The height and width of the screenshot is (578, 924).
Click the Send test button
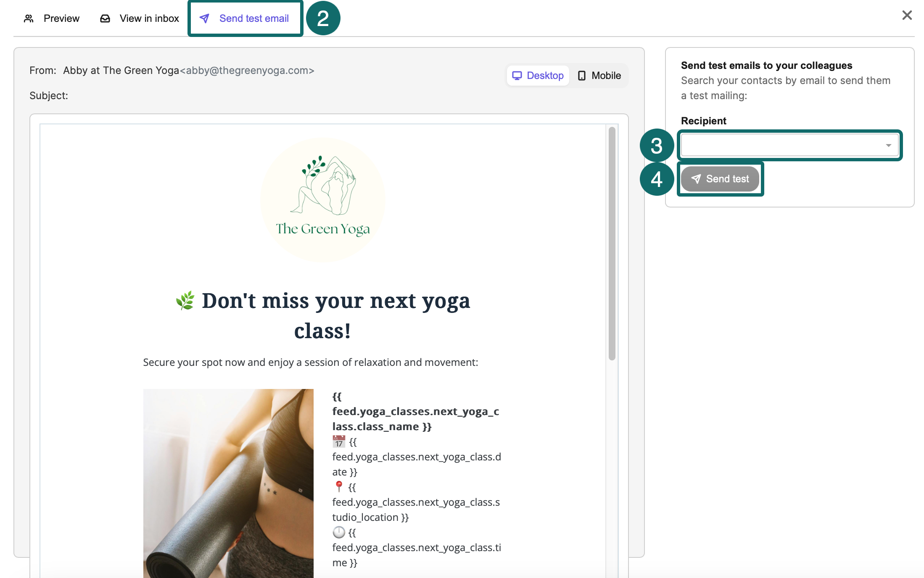point(720,179)
